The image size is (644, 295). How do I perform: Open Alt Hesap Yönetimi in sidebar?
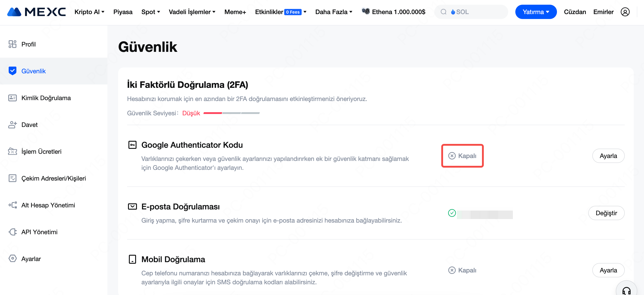(53, 205)
